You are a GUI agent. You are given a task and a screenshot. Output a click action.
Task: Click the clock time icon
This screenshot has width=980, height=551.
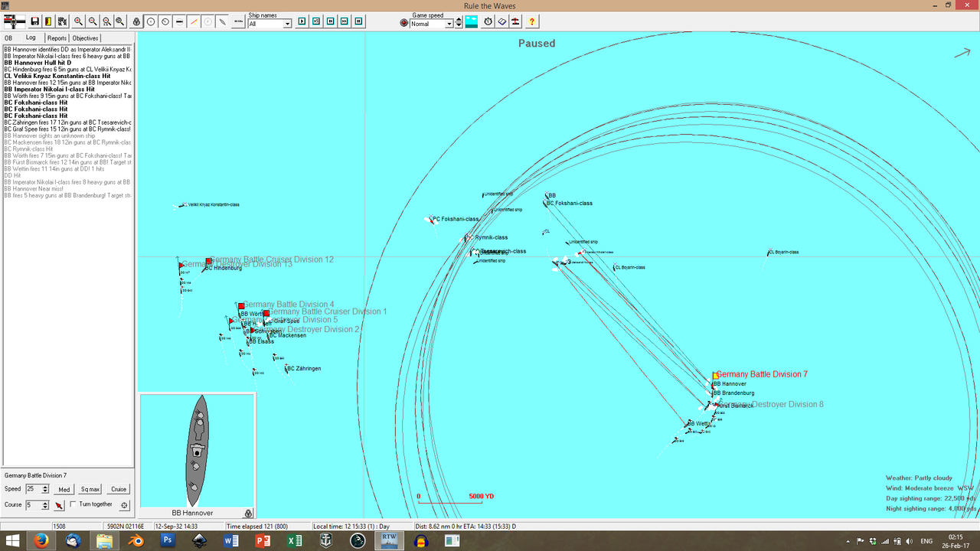(x=487, y=21)
